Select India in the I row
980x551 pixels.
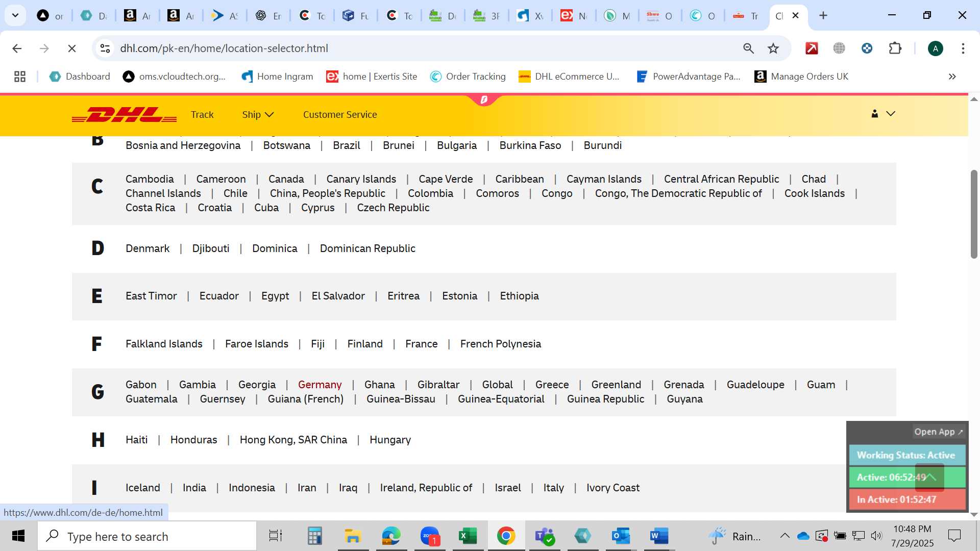[194, 488]
